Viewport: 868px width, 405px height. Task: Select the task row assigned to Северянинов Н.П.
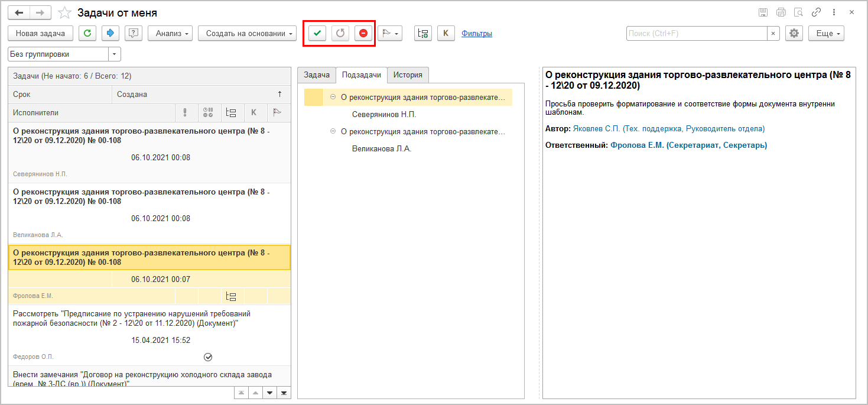149,153
